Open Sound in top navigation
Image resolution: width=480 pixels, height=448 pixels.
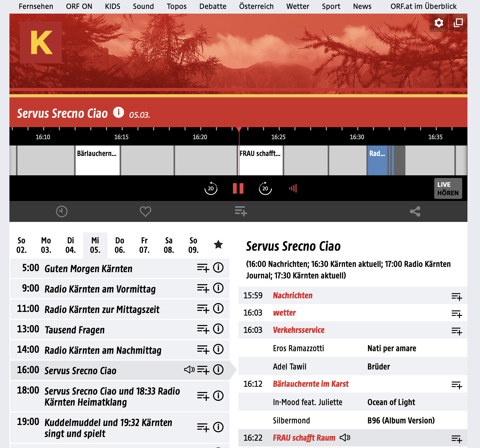tap(143, 6)
